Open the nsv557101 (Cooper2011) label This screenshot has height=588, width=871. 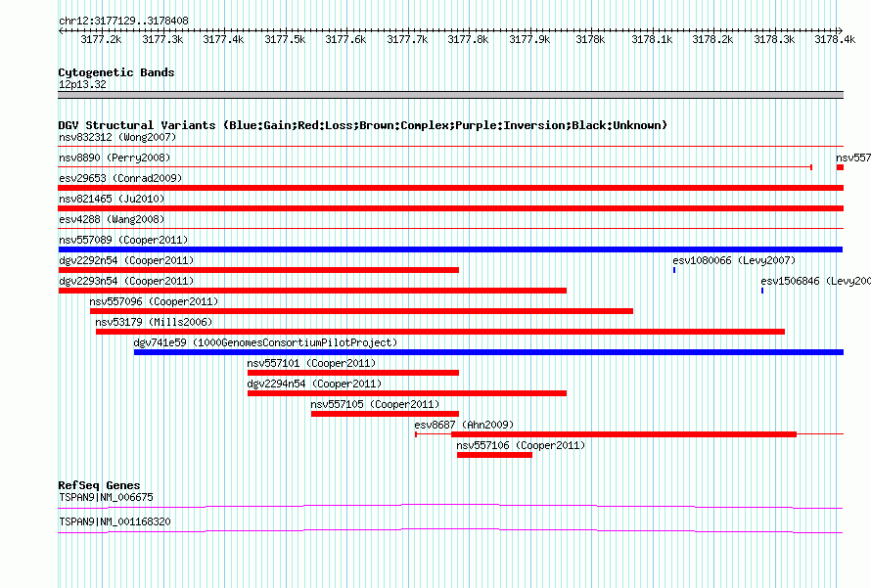point(311,363)
